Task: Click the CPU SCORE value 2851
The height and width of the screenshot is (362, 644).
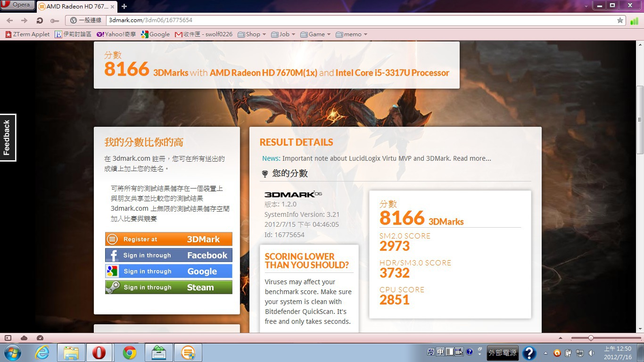Action: pos(395,300)
